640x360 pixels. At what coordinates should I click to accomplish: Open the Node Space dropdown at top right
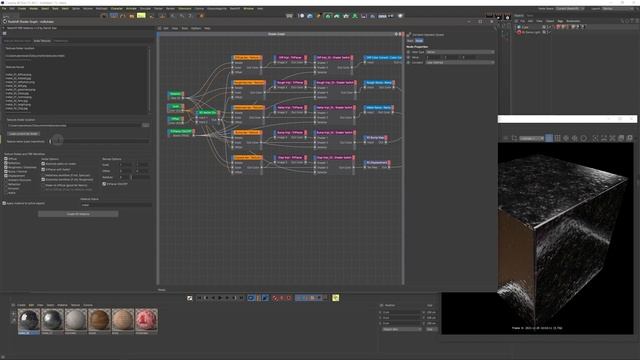point(569,9)
